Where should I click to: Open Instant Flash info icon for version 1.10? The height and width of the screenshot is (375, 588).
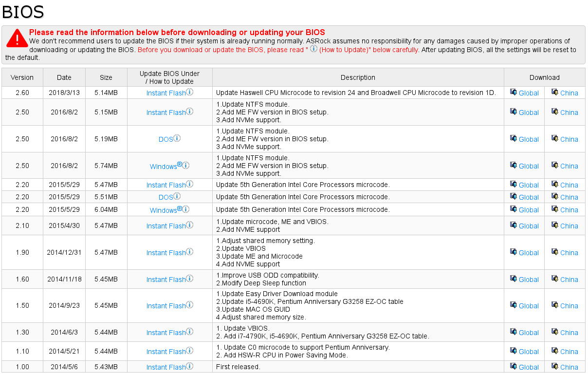pos(190,350)
